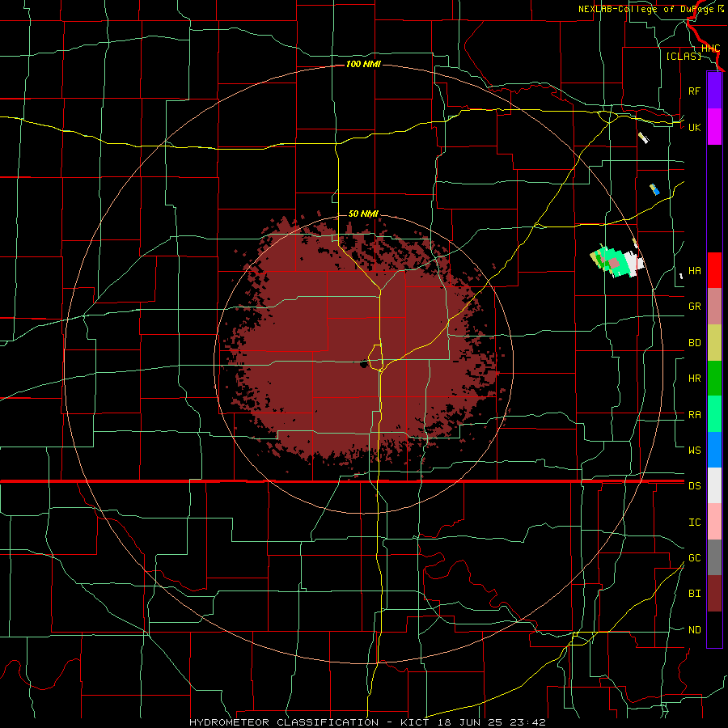Click the HHC product label
This screenshot has height=728, width=728.
pos(710,49)
